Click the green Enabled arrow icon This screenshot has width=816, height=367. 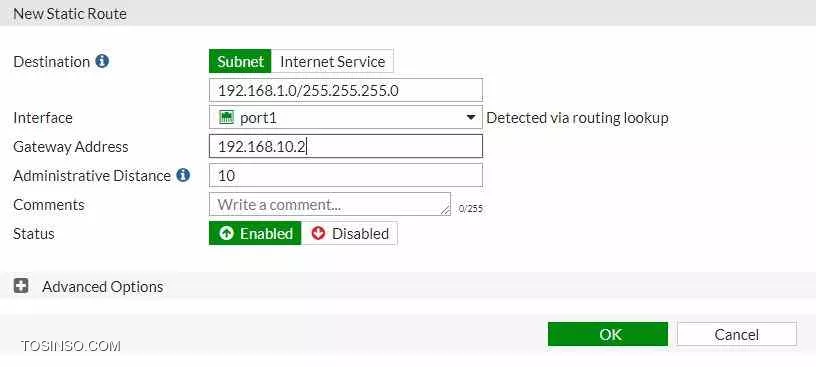pos(226,233)
